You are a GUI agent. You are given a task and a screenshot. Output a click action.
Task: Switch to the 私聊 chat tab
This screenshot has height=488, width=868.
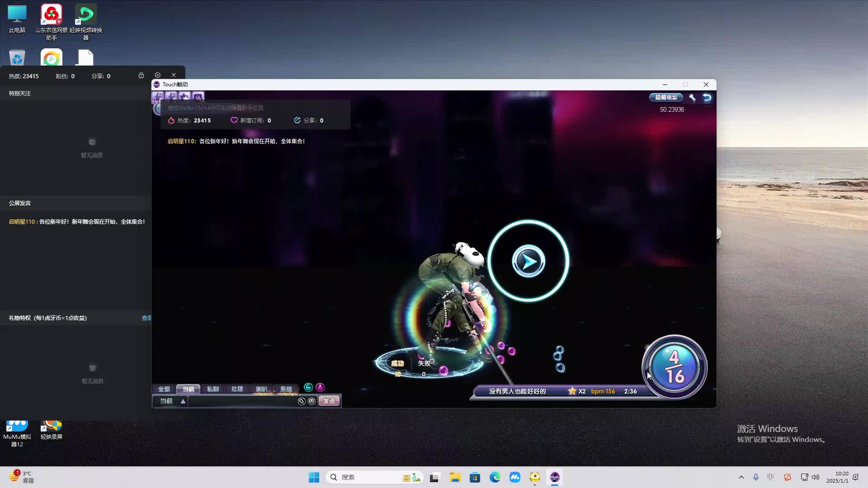tap(212, 389)
